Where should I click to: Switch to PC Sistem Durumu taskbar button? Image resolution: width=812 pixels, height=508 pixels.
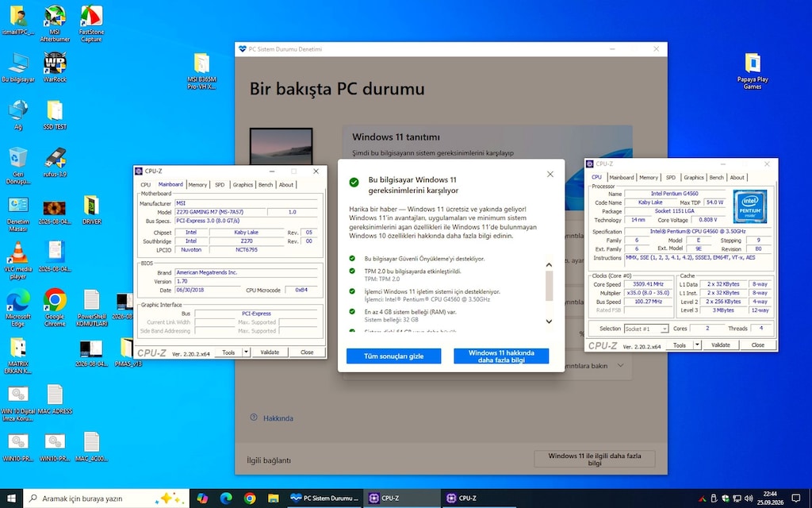[x=324, y=498]
